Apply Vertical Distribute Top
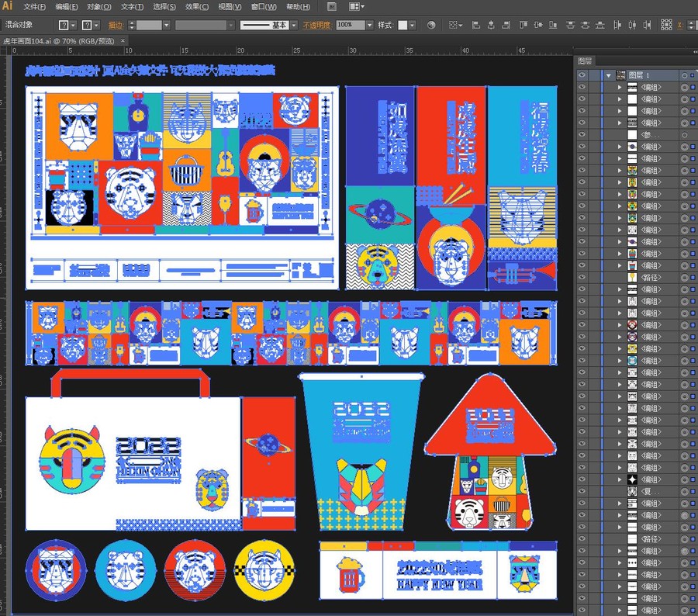The height and width of the screenshot is (616, 698). click(570, 26)
